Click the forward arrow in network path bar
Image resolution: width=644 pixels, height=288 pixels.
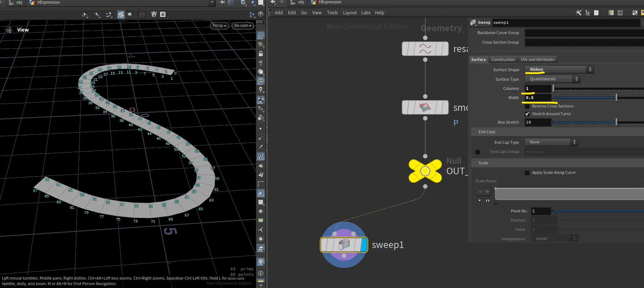[x=281, y=2]
